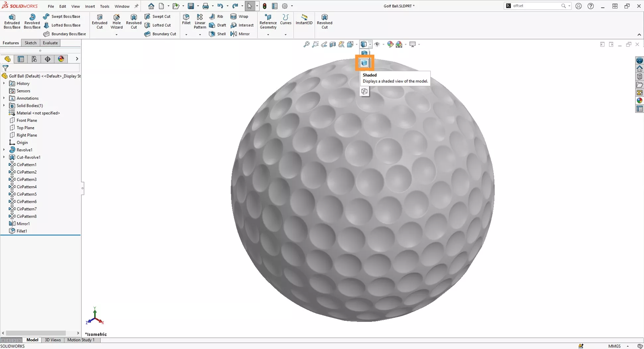This screenshot has height=349, width=644.
Task: Open the Hole Wizard tool
Action: point(116,21)
